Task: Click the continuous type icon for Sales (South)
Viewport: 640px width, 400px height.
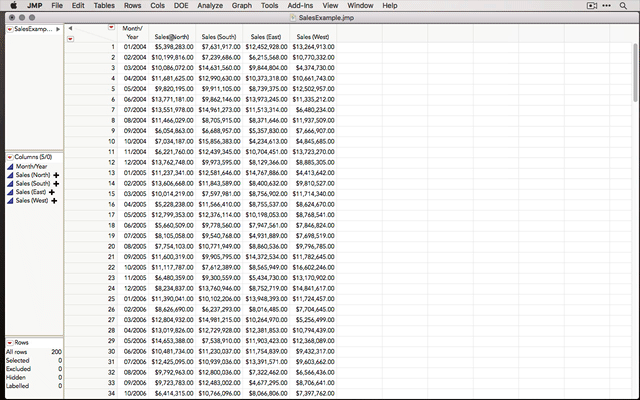Action: coord(10,184)
